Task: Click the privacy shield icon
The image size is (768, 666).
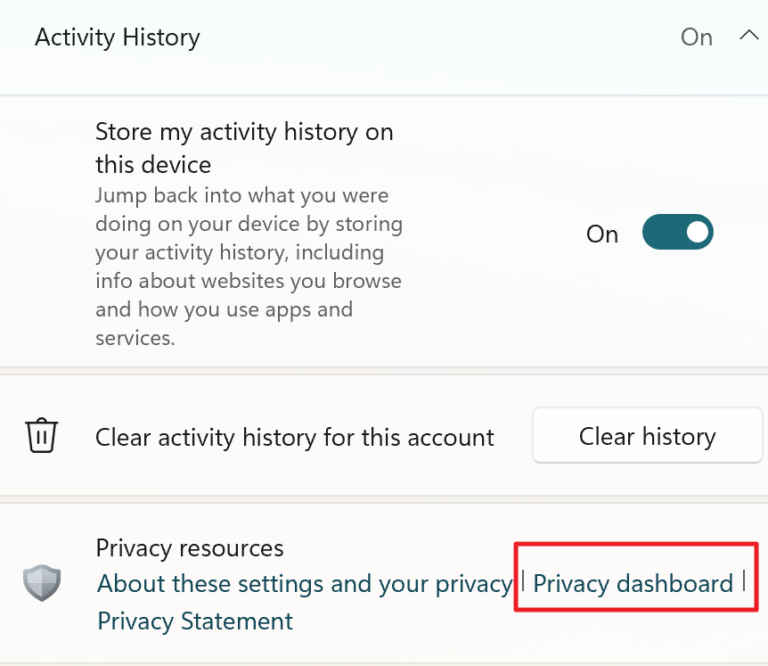Action: (42, 582)
